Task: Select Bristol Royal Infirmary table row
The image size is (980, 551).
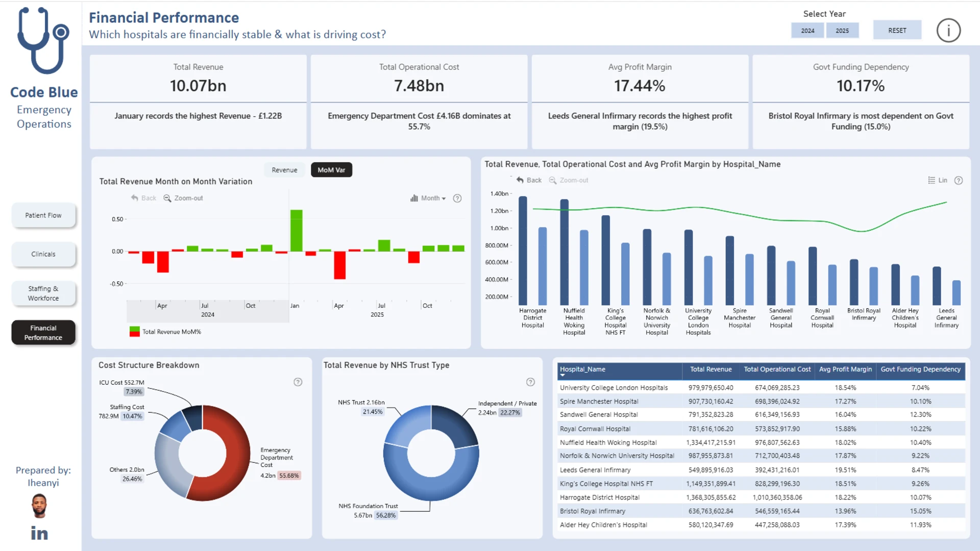Action: [761, 511]
